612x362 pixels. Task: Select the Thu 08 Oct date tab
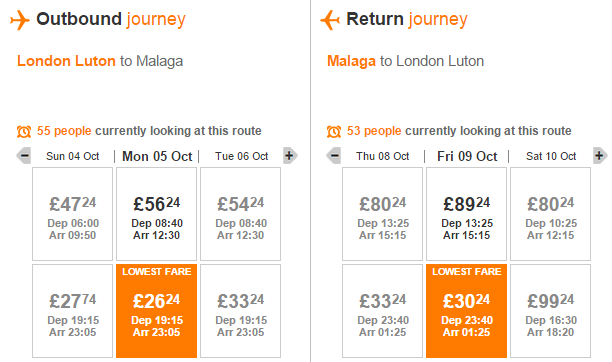382,156
